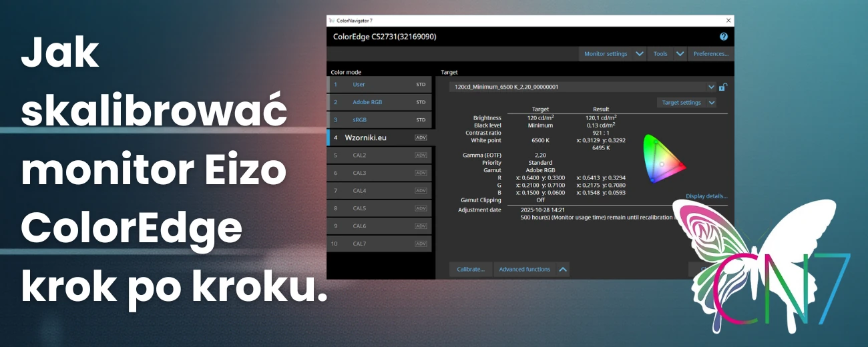Open Preferences... dialog
Viewport: 868px width, 347px height.
[x=710, y=54]
